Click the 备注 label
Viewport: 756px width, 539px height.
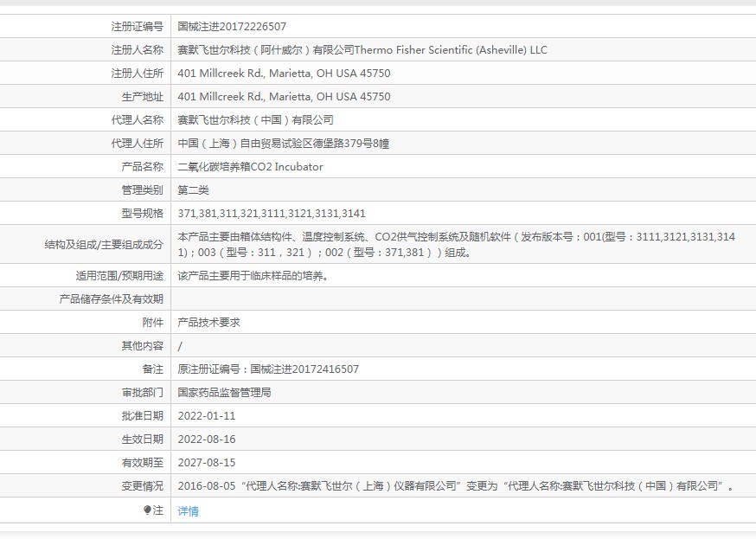point(153,369)
